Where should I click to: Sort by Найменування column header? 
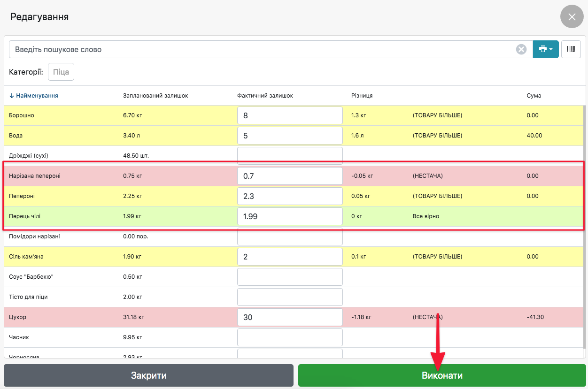(34, 96)
